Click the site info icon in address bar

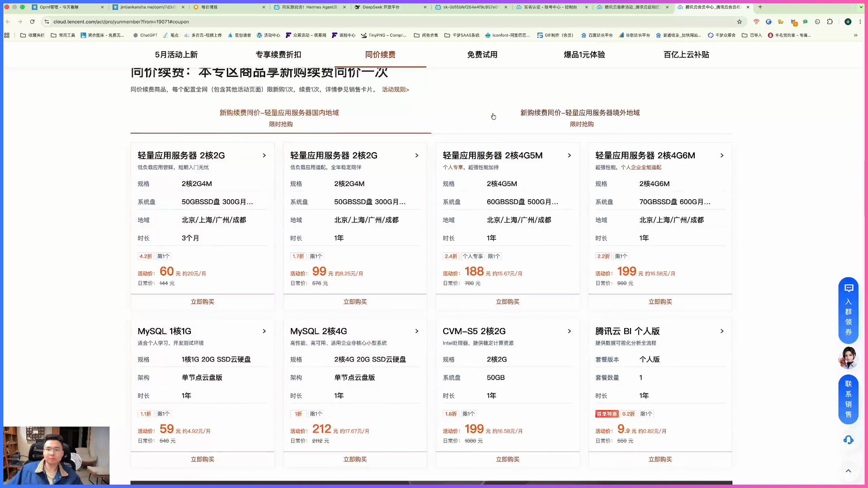coord(47,22)
